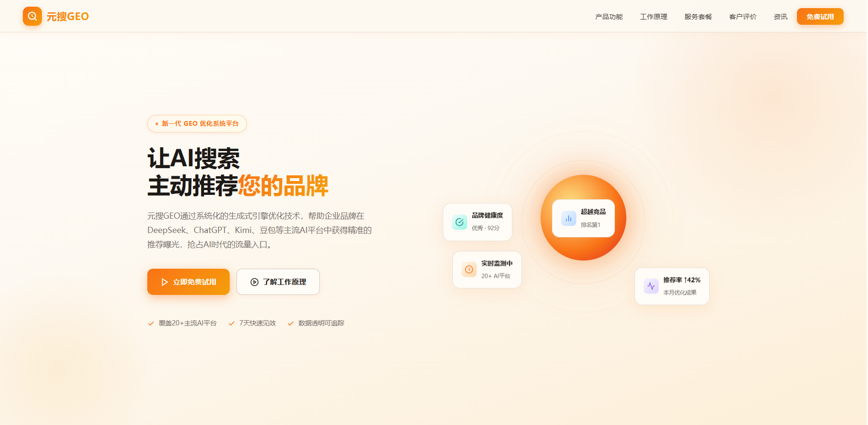Click the 超越竞品 card title

(x=593, y=212)
